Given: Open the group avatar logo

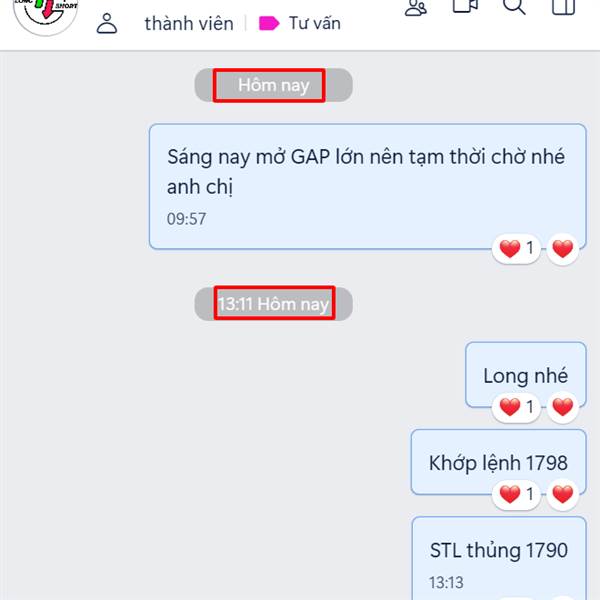Looking at the screenshot, I should [46, 15].
